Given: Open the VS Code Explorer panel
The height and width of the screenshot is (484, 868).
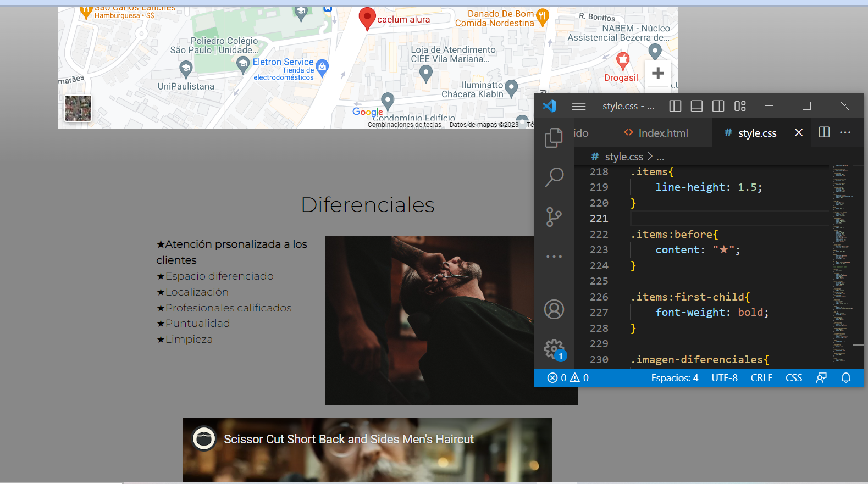Looking at the screenshot, I should 554,137.
